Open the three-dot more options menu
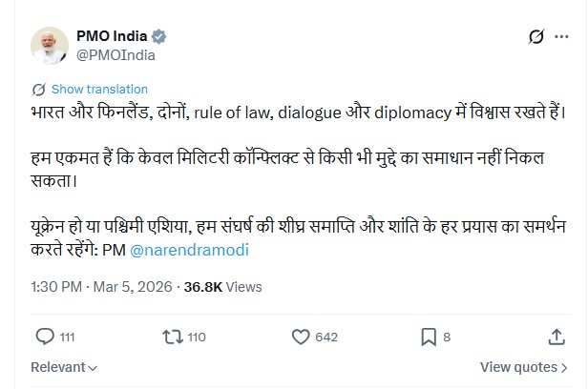This screenshot has height=389, width=588. click(562, 37)
